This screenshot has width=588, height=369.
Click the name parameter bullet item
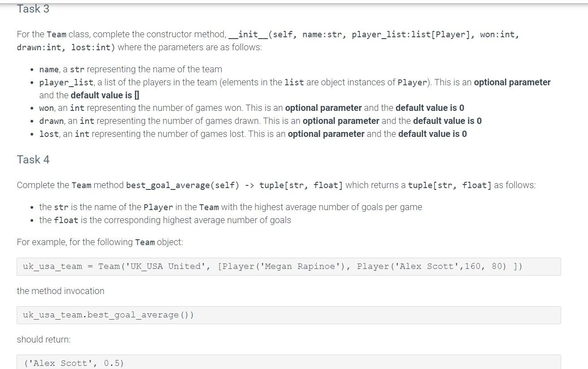(130, 69)
